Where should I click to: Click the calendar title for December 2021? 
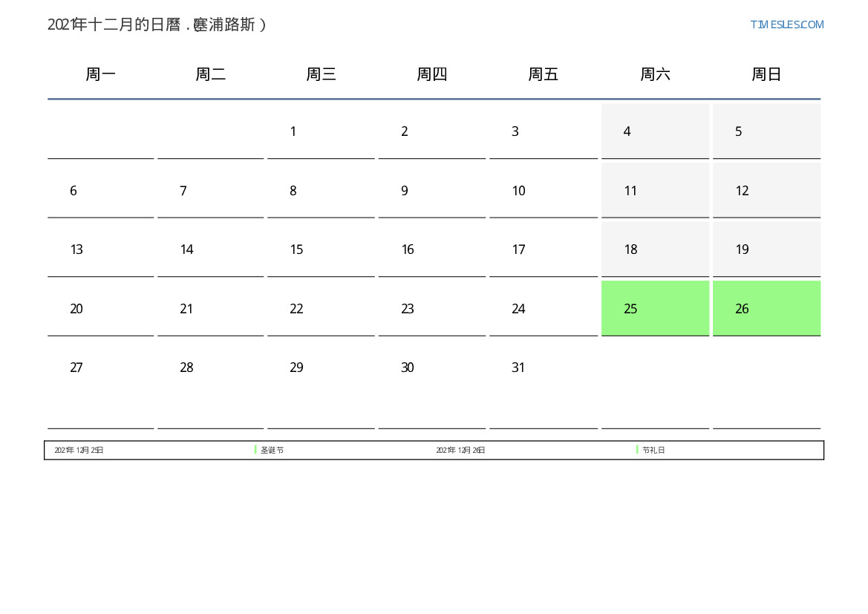(157, 25)
